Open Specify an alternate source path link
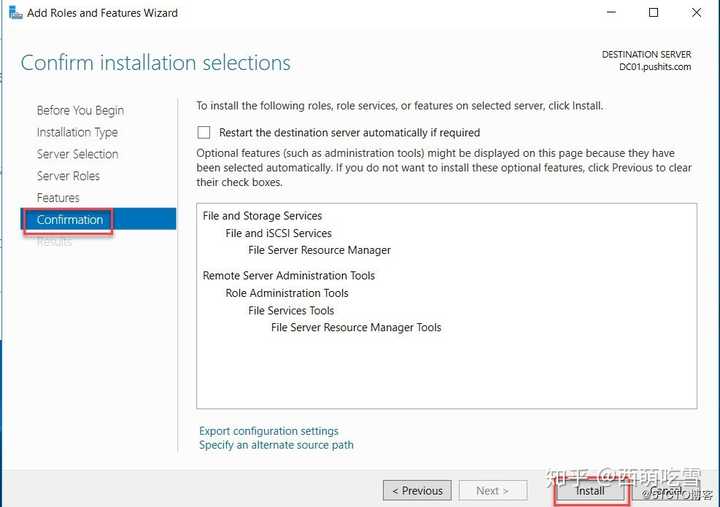 coord(276,445)
